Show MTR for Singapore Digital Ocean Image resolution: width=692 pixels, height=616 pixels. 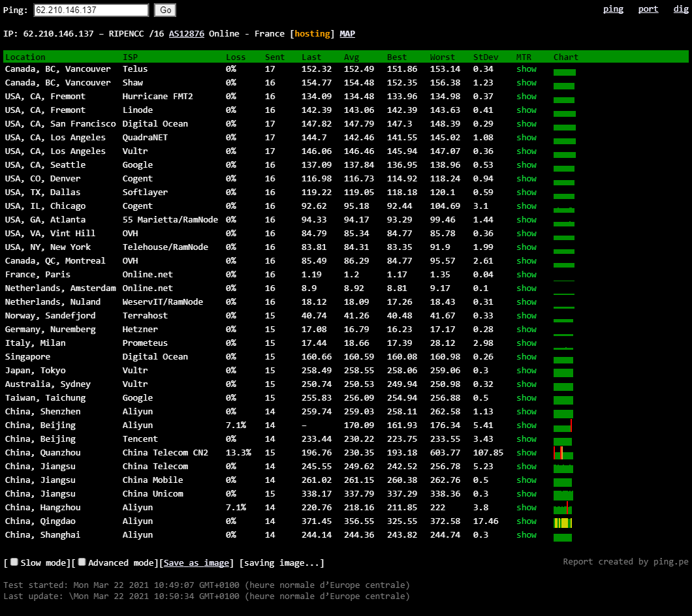pos(526,357)
